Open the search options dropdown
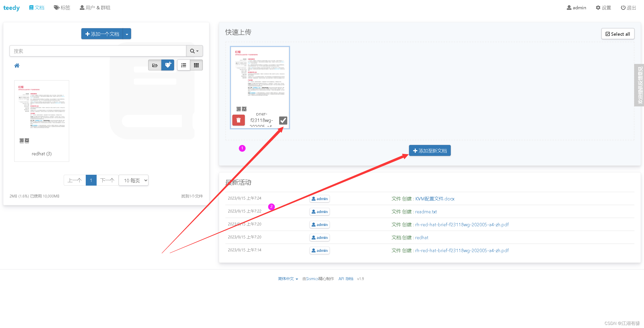 click(x=194, y=51)
